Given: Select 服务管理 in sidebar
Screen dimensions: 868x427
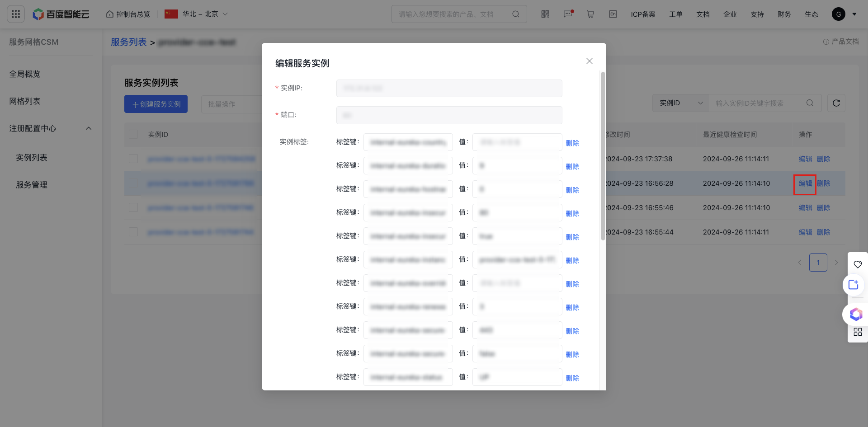Looking at the screenshot, I should click(x=32, y=185).
